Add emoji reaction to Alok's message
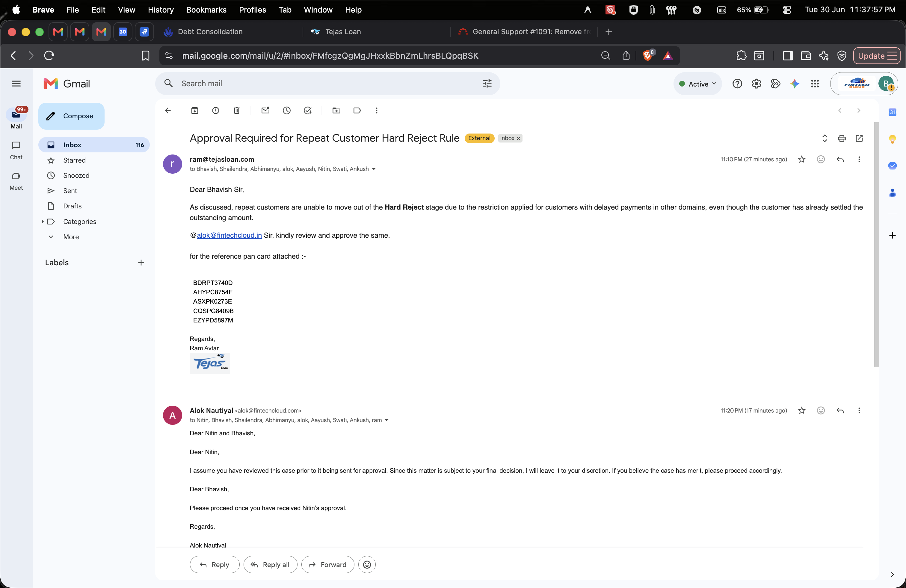 pos(821,410)
